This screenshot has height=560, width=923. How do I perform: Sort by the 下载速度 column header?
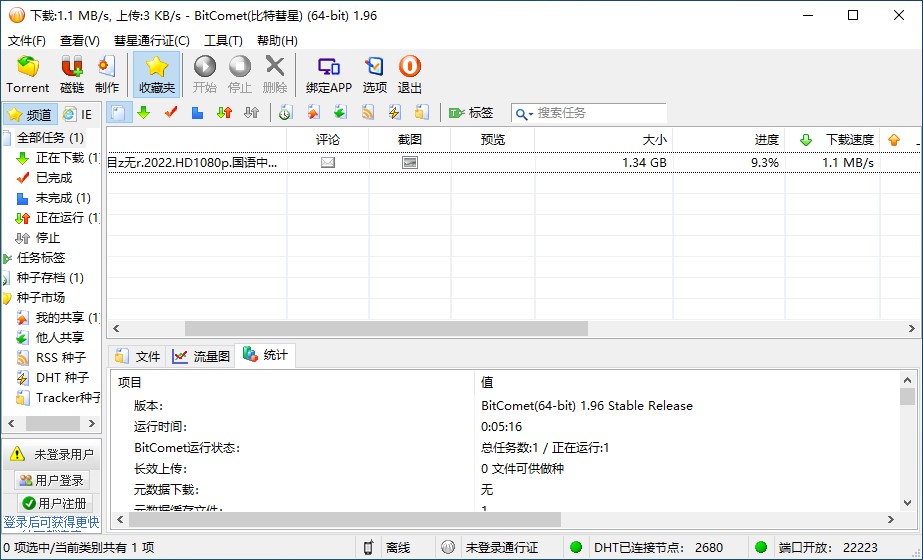832,140
